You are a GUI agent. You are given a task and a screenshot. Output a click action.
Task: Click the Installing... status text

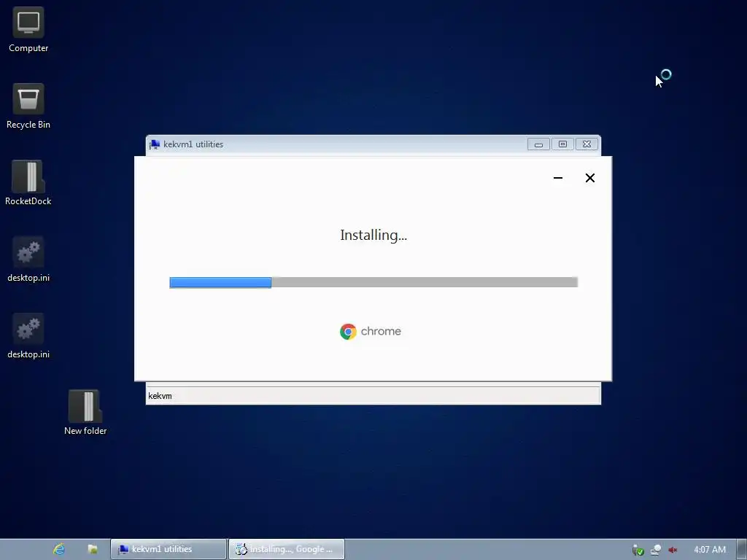pyautogui.click(x=373, y=236)
